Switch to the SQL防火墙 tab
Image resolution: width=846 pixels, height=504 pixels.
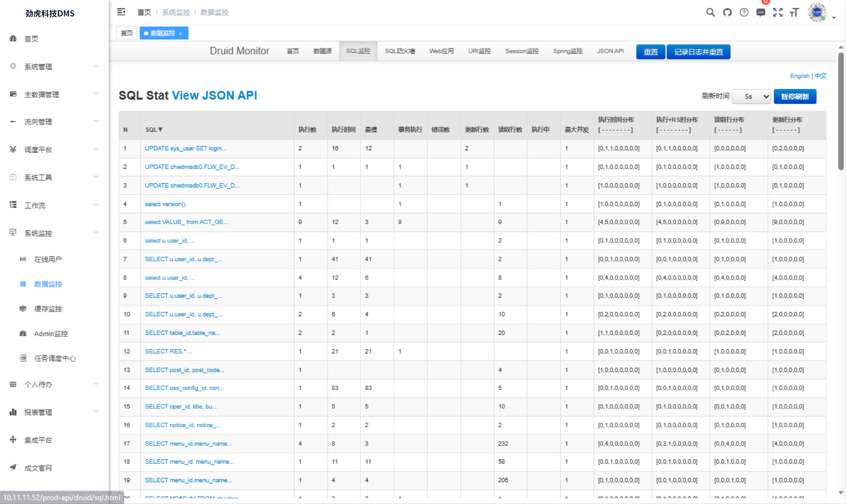click(400, 51)
